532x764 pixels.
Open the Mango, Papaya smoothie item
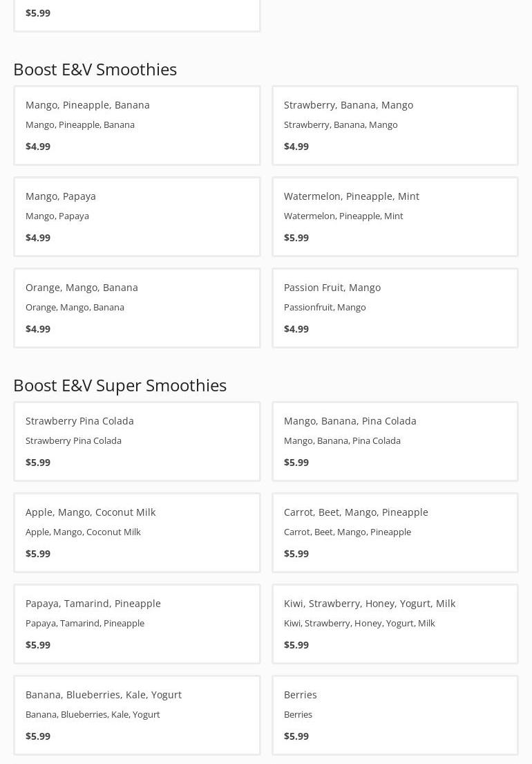tap(137, 216)
